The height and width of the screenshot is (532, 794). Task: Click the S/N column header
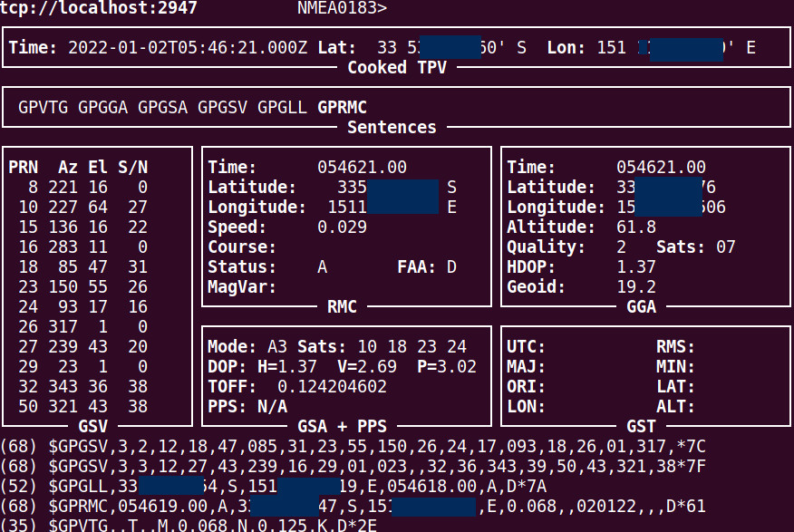[132, 168]
